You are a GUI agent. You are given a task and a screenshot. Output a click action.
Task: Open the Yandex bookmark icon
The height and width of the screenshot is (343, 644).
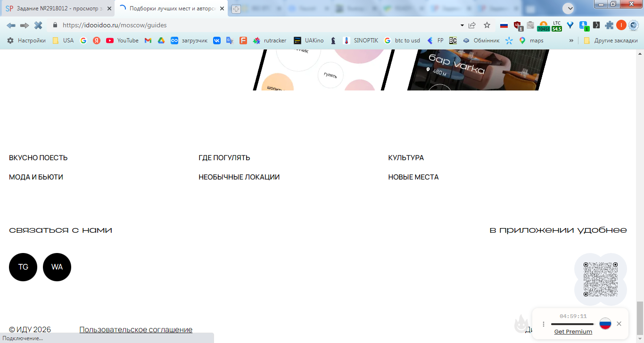click(x=97, y=41)
